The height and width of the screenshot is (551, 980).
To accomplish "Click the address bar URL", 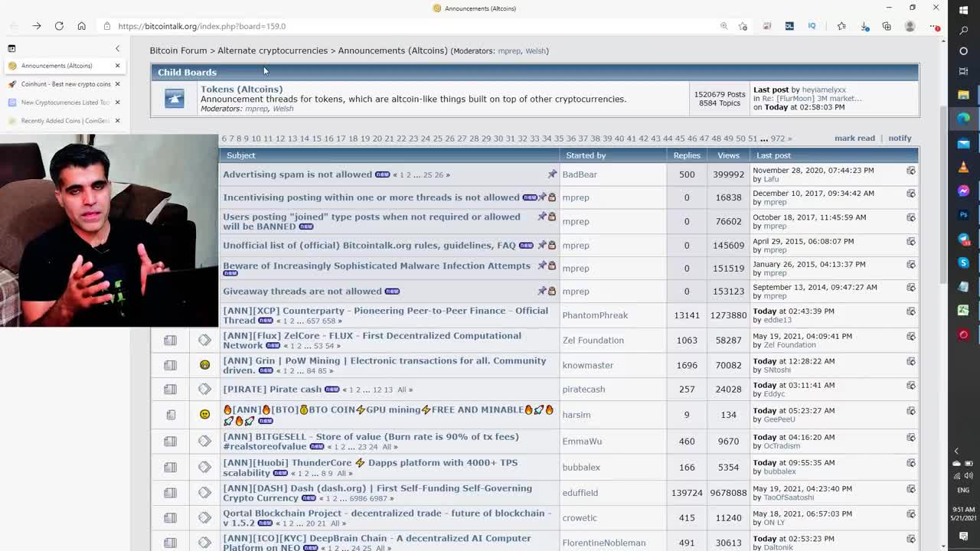I will pyautogui.click(x=201, y=26).
